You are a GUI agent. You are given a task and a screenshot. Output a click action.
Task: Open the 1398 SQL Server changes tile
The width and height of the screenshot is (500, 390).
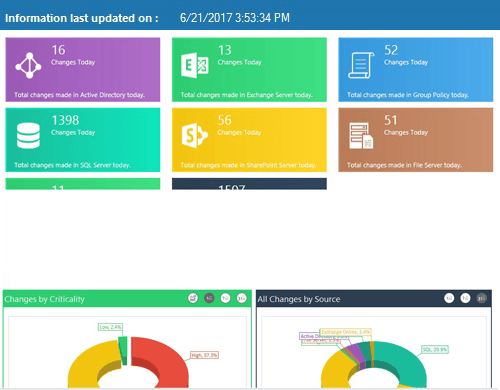pyautogui.click(x=83, y=140)
